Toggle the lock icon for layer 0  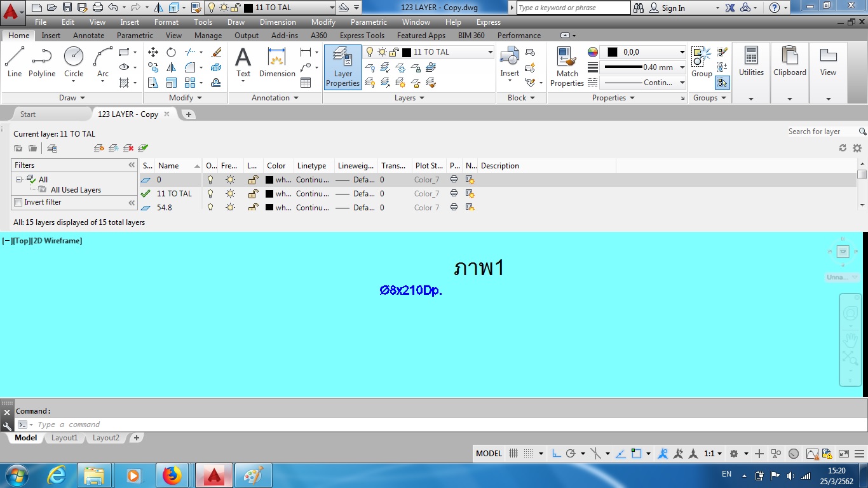point(252,180)
